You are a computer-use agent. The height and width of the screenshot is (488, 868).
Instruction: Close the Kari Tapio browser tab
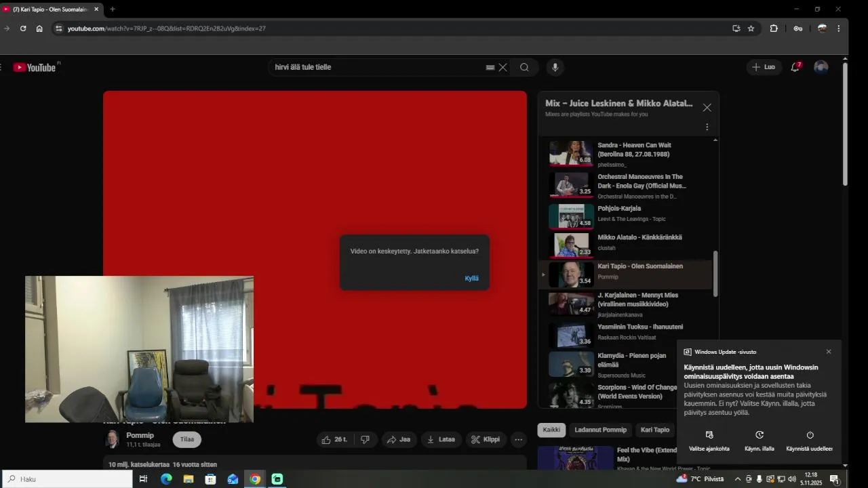click(96, 9)
